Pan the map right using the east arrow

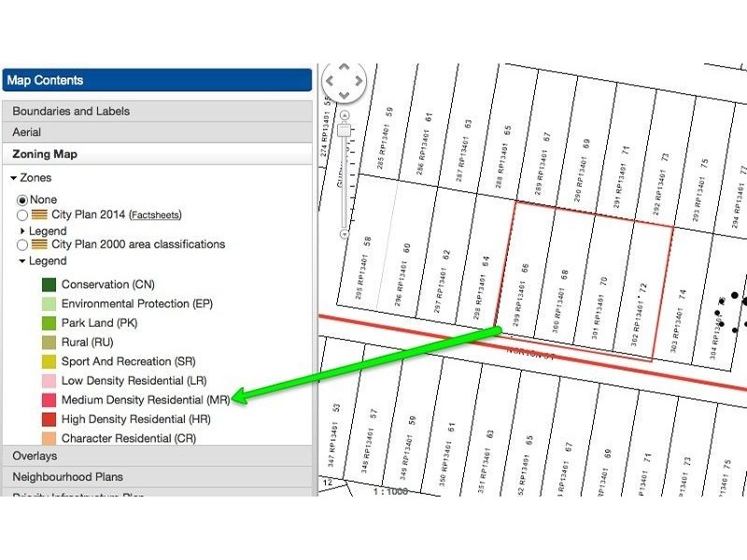click(x=359, y=81)
